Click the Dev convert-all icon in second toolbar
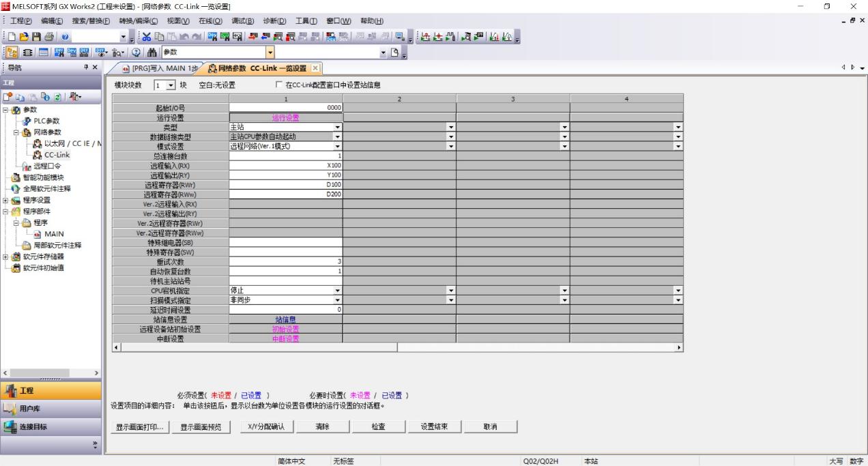The image size is (868, 466). coord(85,52)
